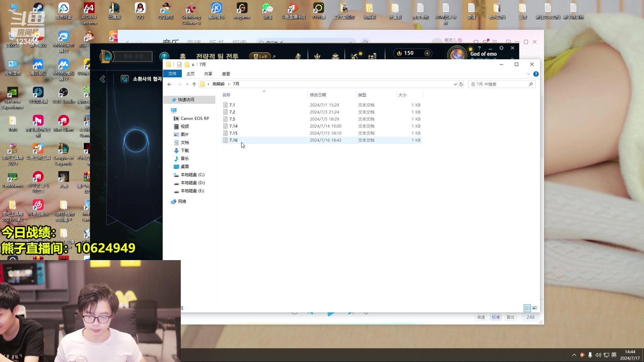Open wegame desktop icon
The width and height of the screenshot is (644, 362).
point(242,11)
